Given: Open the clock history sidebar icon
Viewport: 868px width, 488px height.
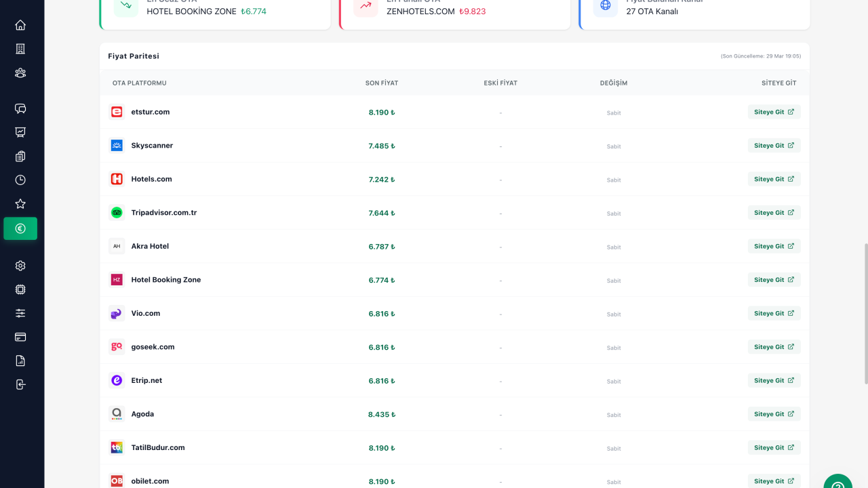Looking at the screenshot, I should click(x=20, y=180).
